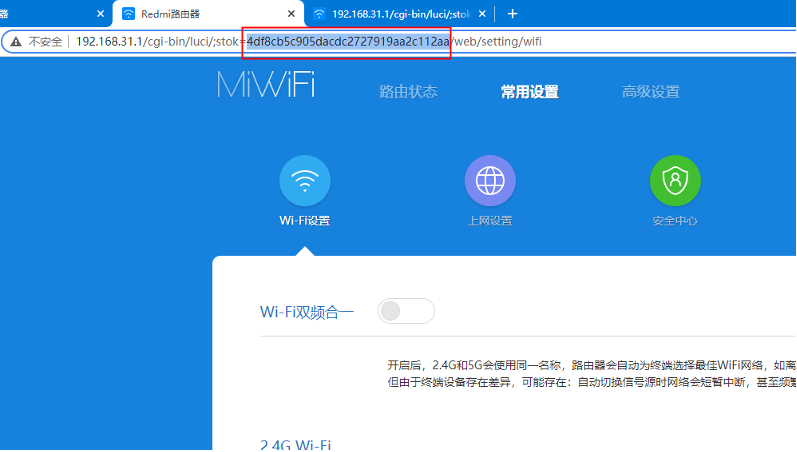Click the 上网设置 label text

[x=490, y=221]
